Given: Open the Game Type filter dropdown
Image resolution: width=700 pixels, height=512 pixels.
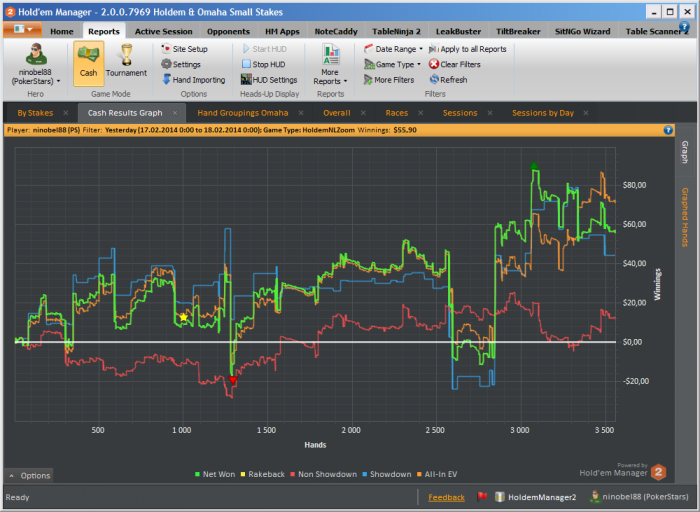Looking at the screenshot, I should 392,64.
